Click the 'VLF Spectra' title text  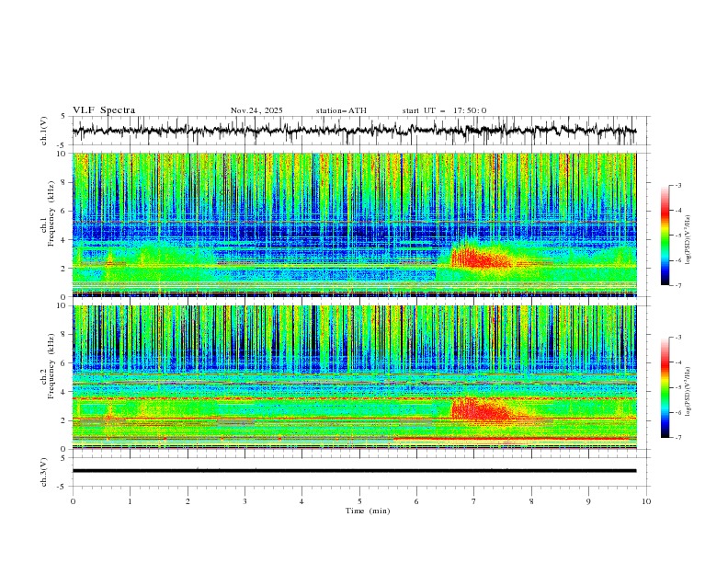click(x=104, y=110)
